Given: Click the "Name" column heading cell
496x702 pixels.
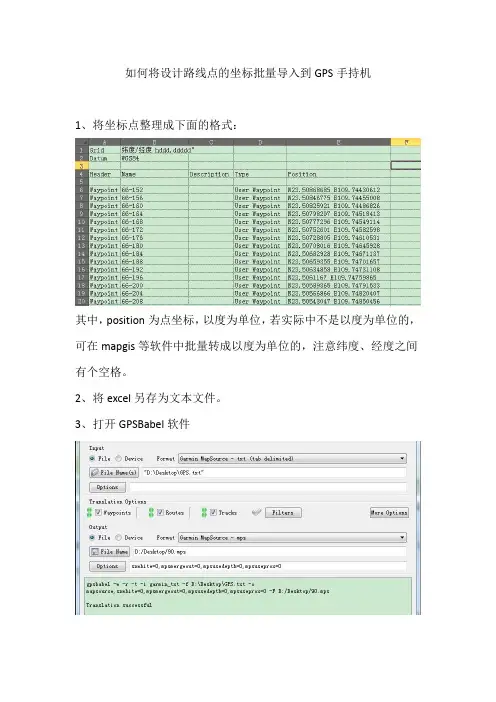Looking at the screenshot, I should pos(154,174).
